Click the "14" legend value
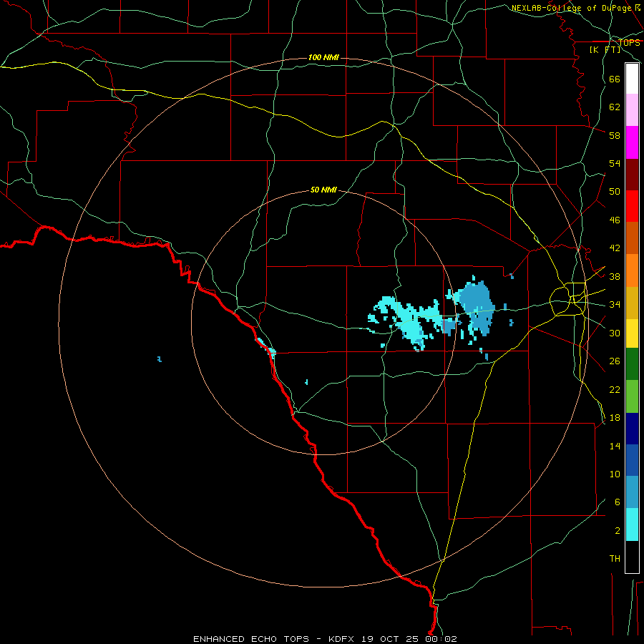 615,446
